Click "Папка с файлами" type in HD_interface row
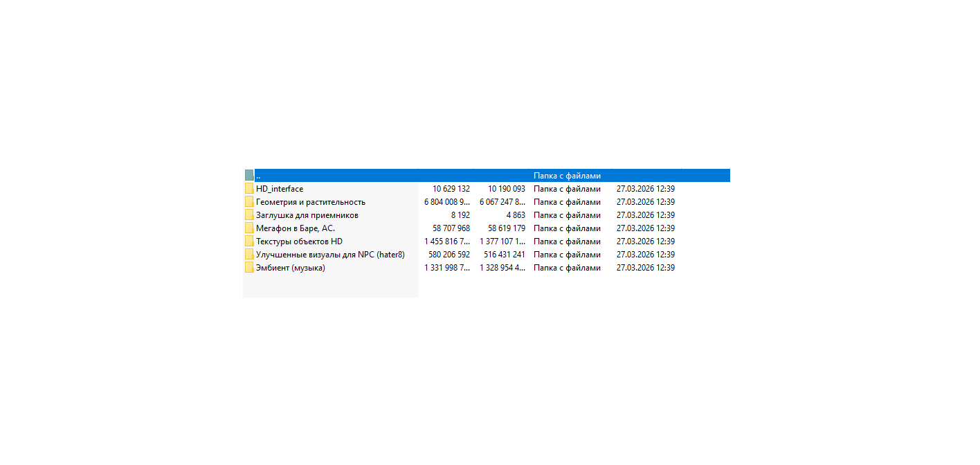The width and height of the screenshot is (980, 465). point(567,189)
